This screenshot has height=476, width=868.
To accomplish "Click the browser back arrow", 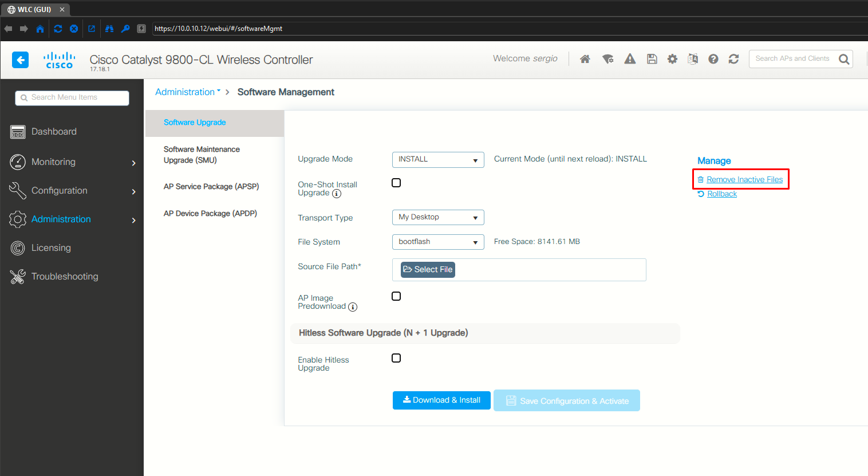I will [x=8, y=29].
